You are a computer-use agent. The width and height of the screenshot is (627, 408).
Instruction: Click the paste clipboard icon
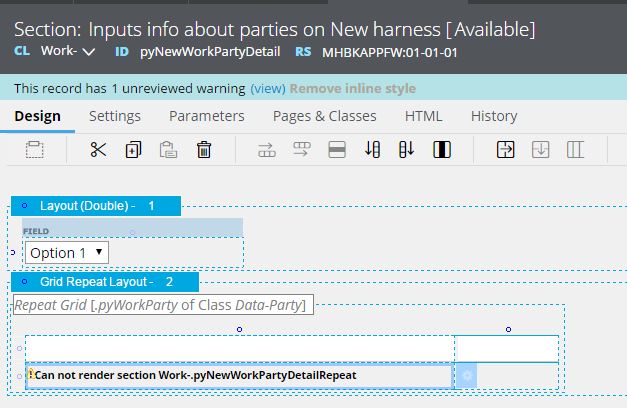click(168, 150)
